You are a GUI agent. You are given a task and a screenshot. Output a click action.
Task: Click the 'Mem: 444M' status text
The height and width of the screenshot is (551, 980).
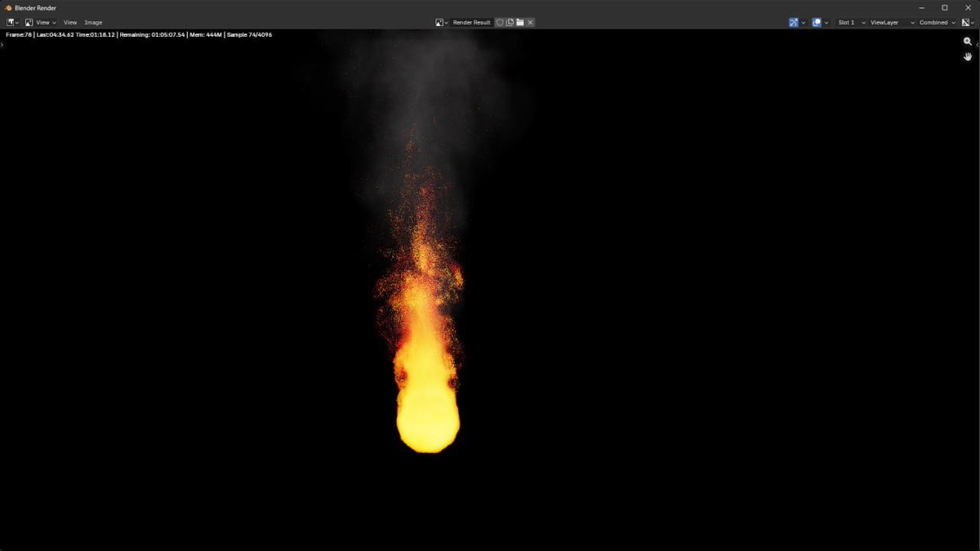(206, 34)
